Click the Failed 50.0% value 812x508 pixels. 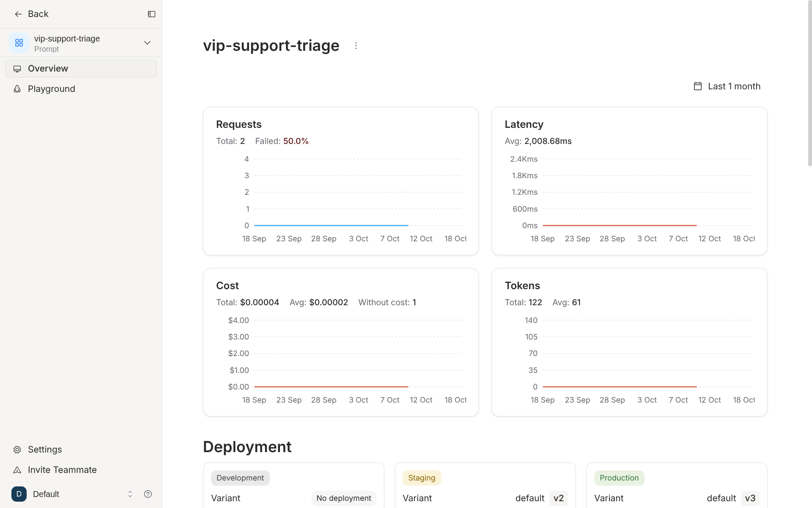point(296,141)
